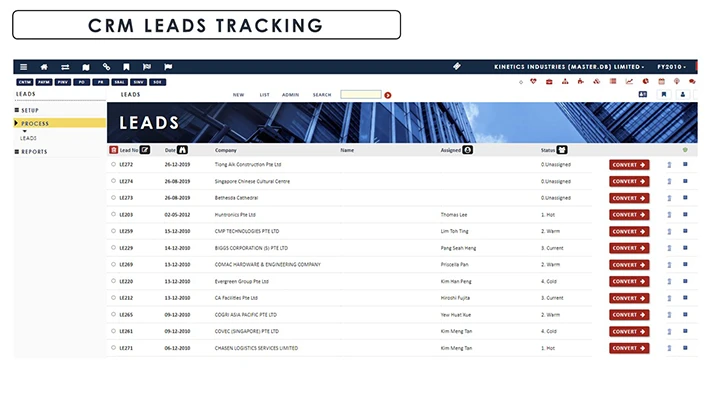Open the org chart hierarchy icon
The image size is (711, 400).
pyautogui.click(x=565, y=81)
